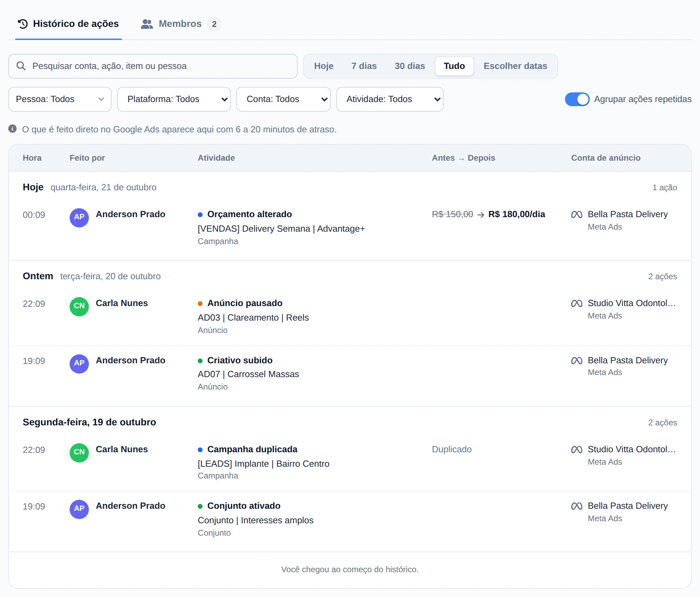Open the Plataforma: Todos dropdown

174,99
